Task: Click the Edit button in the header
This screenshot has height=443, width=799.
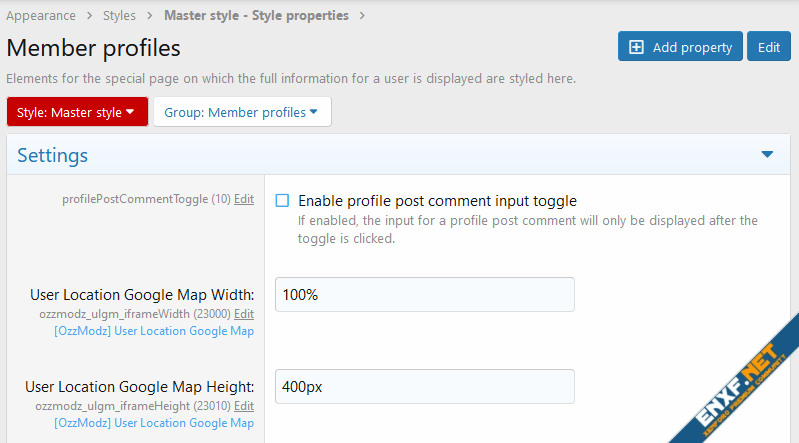Action: tap(768, 47)
